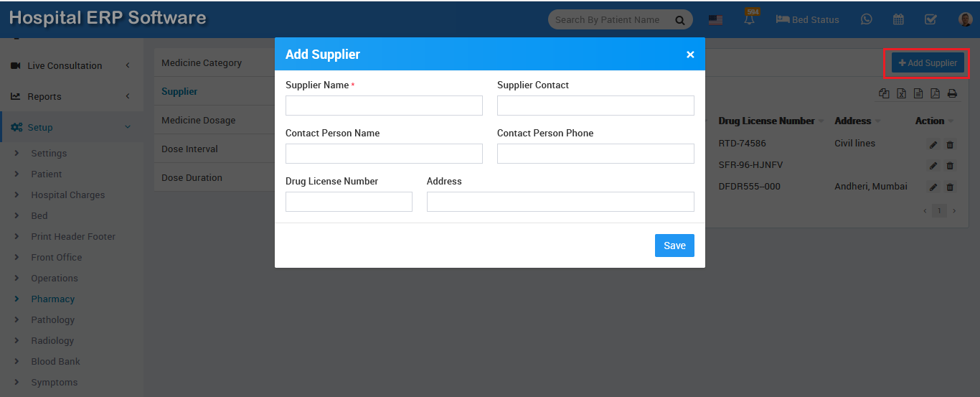Click the search magnifier icon in the header
The width and height of the screenshot is (980, 397).
pyautogui.click(x=679, y=20)
